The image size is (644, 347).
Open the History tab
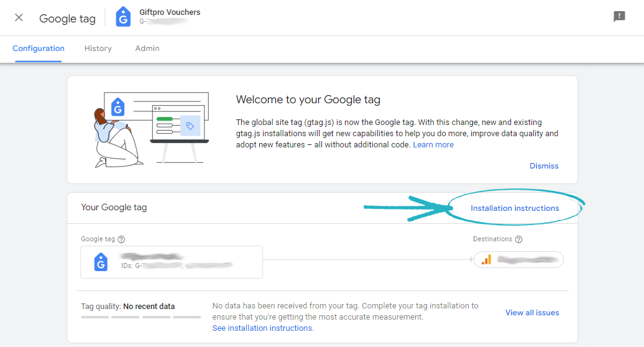click(x=98, y=49)
